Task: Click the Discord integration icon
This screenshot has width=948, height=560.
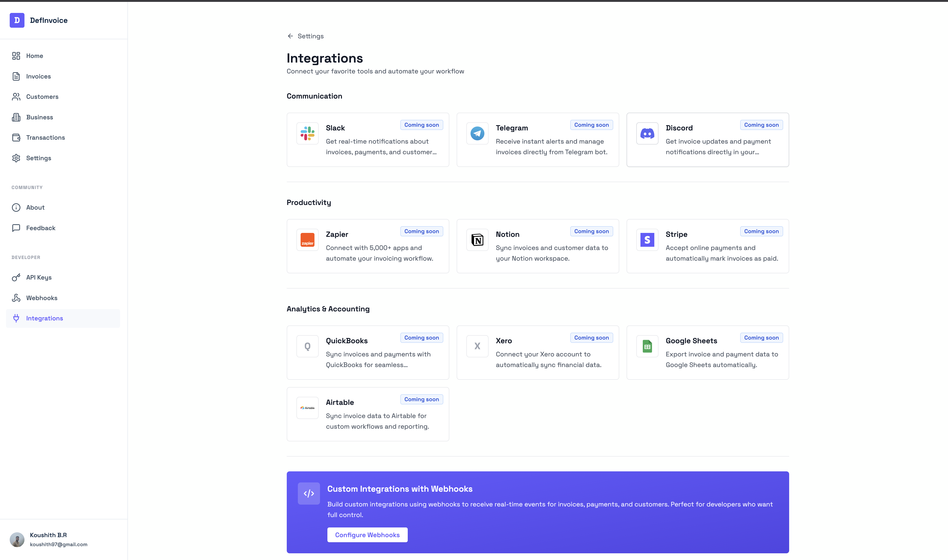Action: [647, 133]
